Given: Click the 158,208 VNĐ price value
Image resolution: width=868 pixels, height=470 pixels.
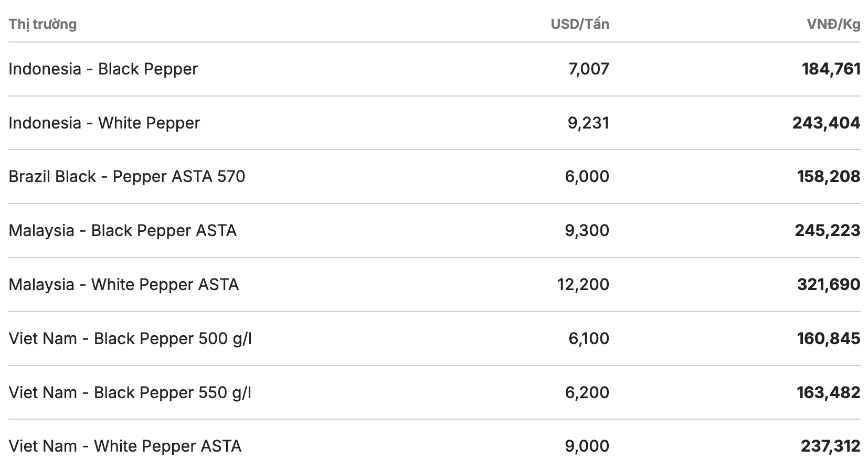Looking at the screenshot, I should tap(828, 177).
